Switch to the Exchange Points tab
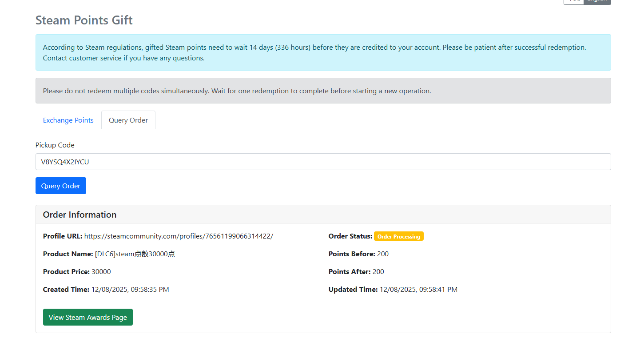Screen dimensions: 644x346 coord(68,120)
